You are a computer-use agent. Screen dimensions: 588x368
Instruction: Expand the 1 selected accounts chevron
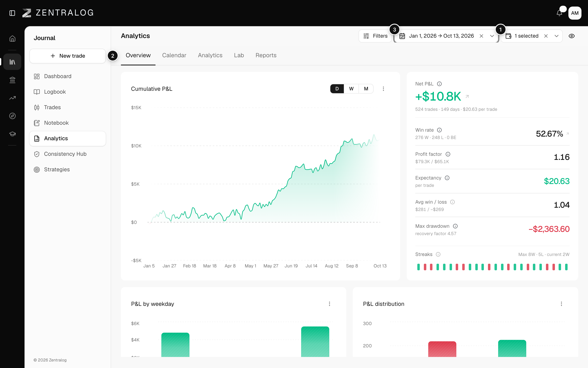(x=557, y=36)
